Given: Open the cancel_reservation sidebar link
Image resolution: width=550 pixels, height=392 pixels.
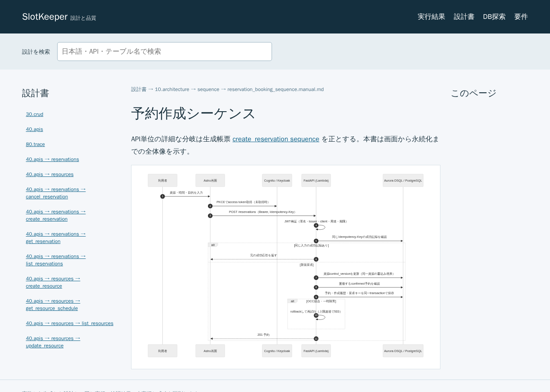Looking at the screenshot, I should [x=56, y=193].
